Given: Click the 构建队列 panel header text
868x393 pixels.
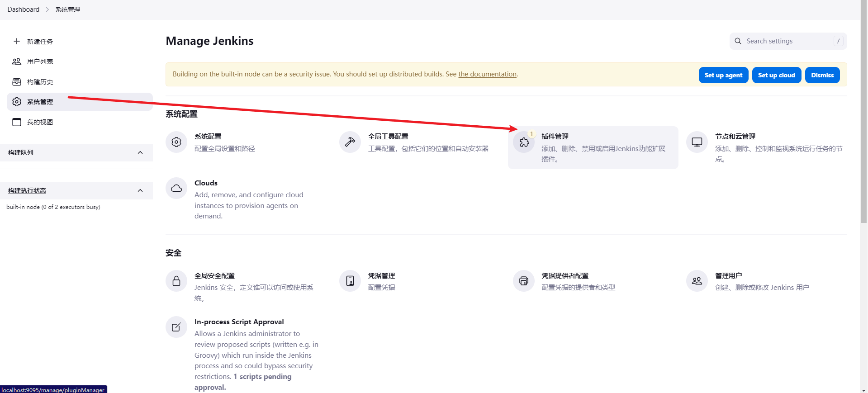Looking at the screenshot, I should (21, 152).
